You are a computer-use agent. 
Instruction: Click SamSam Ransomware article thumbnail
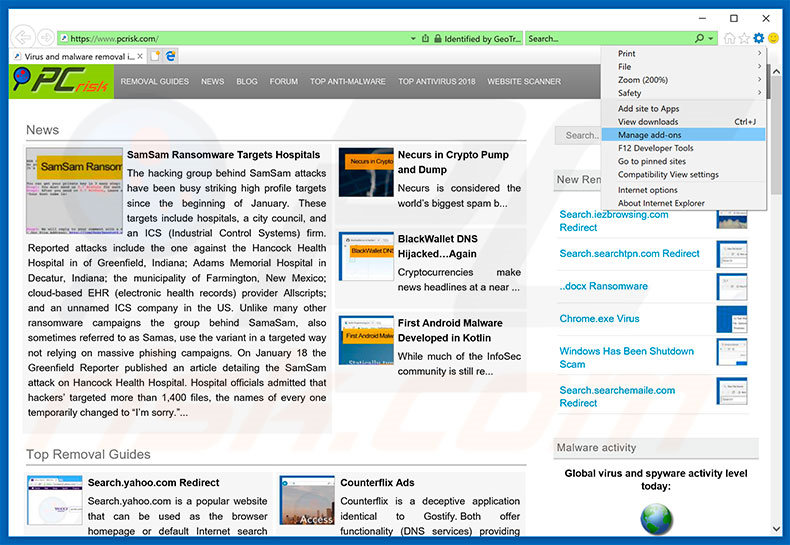(75, 190)
